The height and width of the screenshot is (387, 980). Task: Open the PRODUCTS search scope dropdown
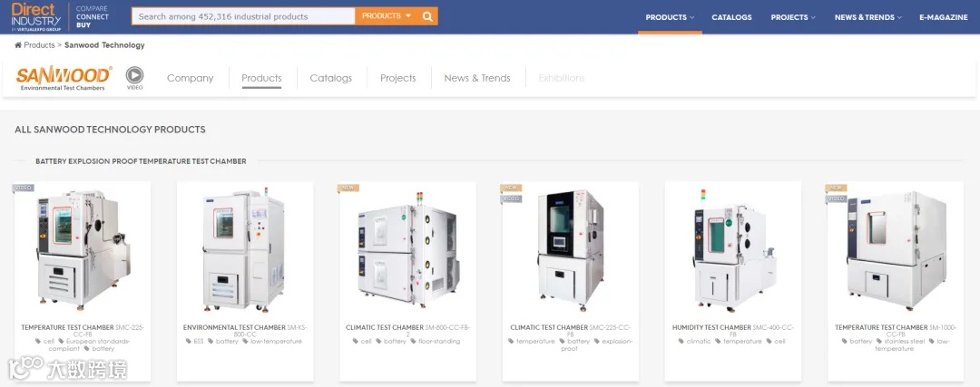[x=387, y=16]
